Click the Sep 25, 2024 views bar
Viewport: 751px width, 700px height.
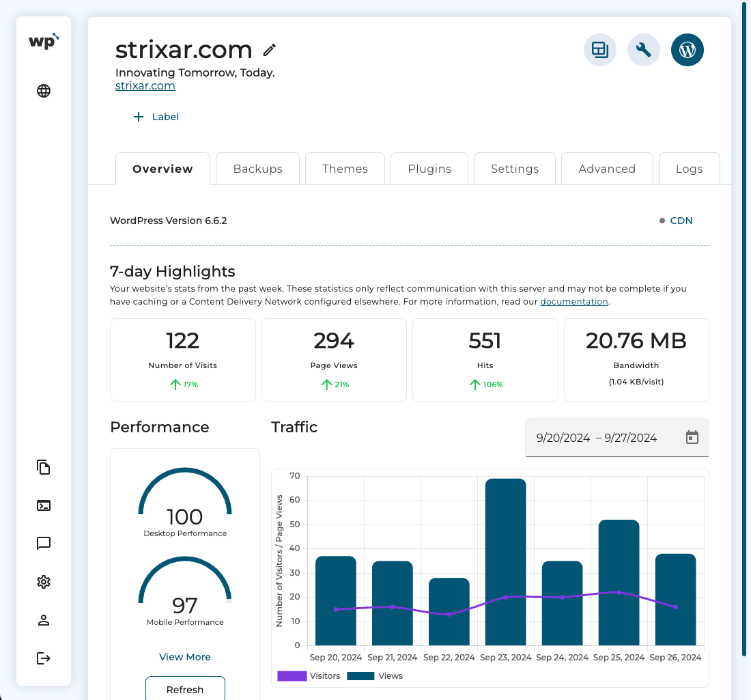(x=619, y=583)
